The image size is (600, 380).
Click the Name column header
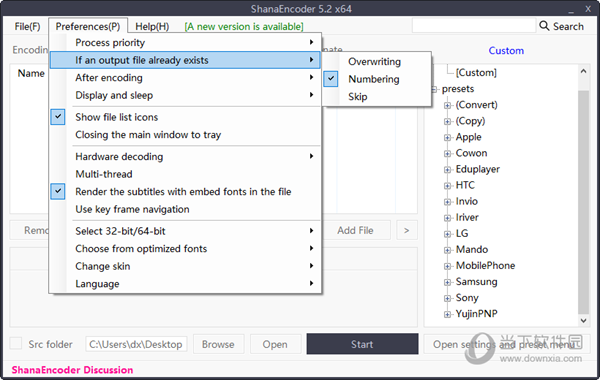(x=31, y=73)
